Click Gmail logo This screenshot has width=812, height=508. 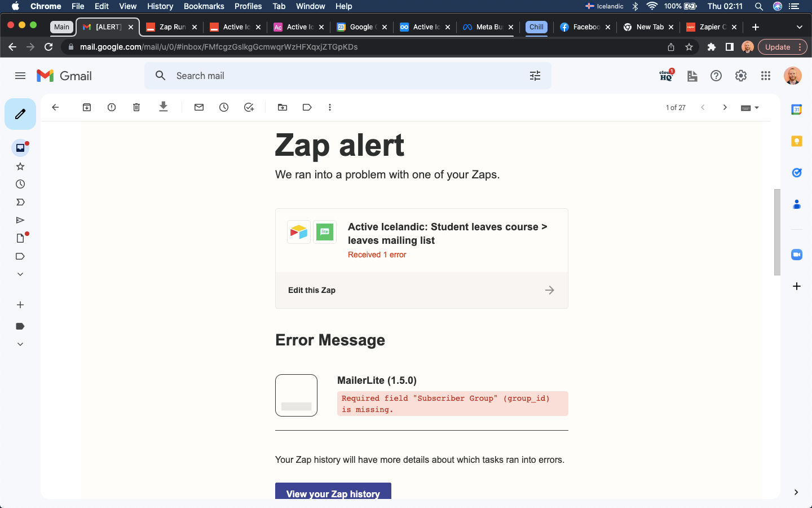pos(64,76)
